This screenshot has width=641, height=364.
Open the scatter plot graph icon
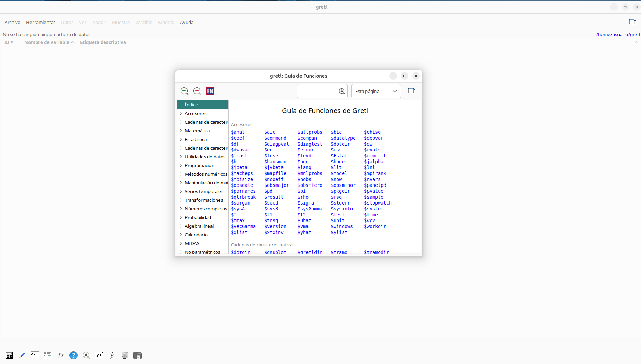point(99,355)
